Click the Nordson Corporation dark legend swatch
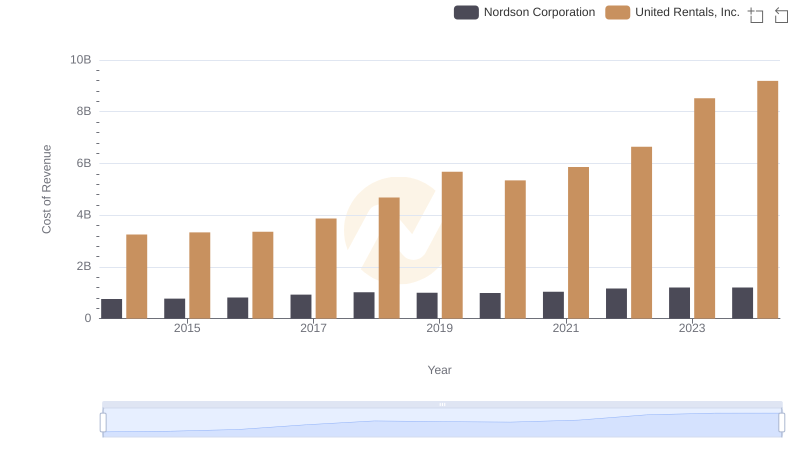 466,12
